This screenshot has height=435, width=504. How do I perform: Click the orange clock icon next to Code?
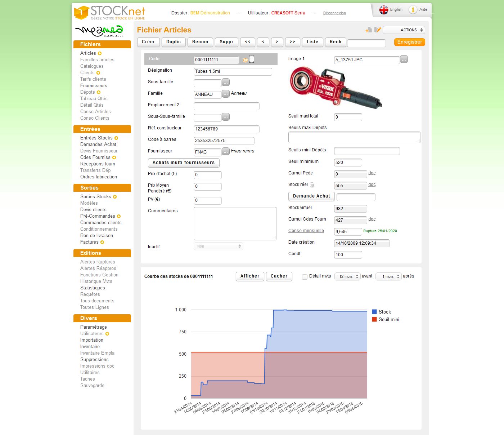tap(245, 60)
